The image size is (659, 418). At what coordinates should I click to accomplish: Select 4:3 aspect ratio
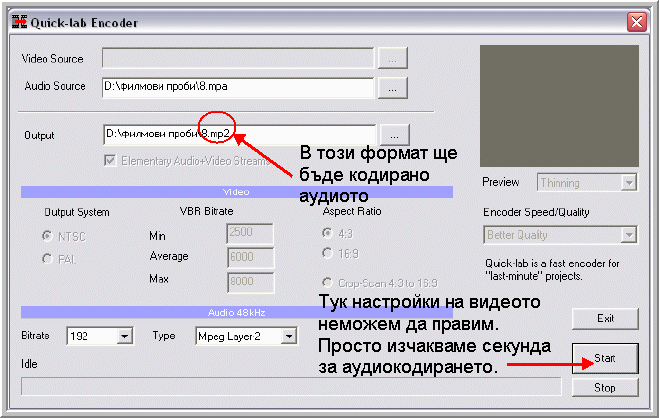[x=327, y=233]
